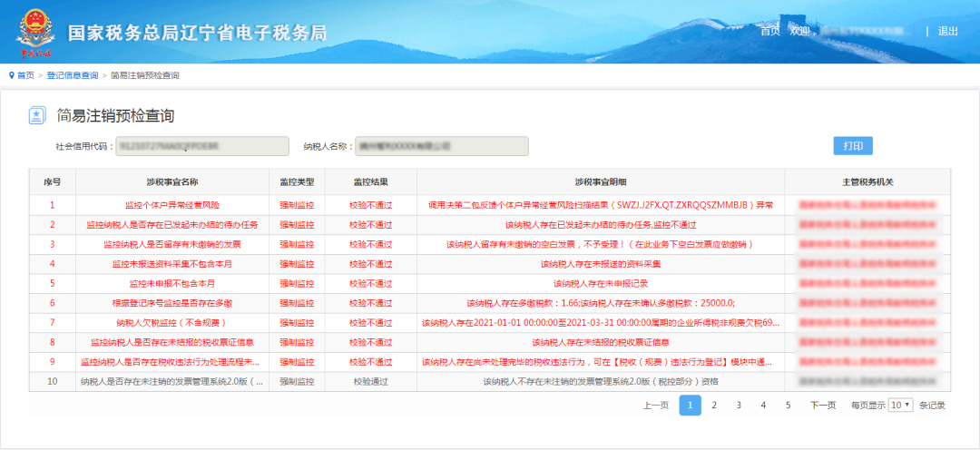The height and width of the screenshot is (450, 980).
Task: Select page 5 in pagination
Action: [x=789, y=405]
